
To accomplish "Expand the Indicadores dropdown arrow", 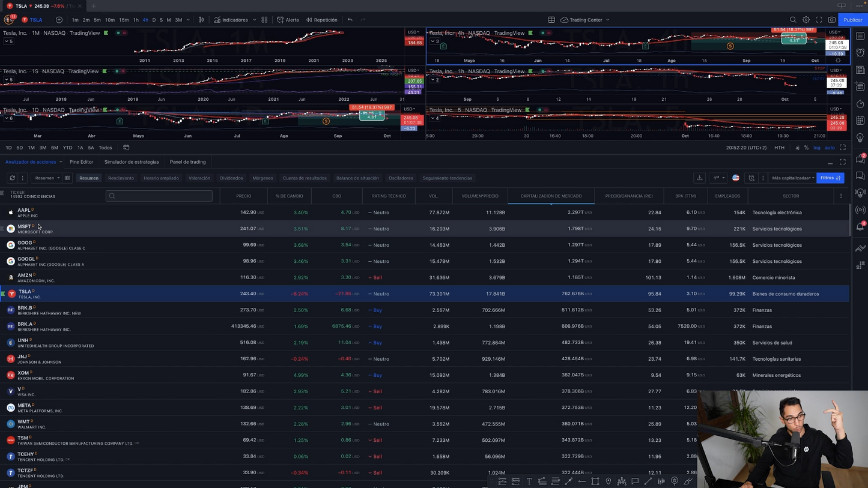I will click(x=255, y=20).
